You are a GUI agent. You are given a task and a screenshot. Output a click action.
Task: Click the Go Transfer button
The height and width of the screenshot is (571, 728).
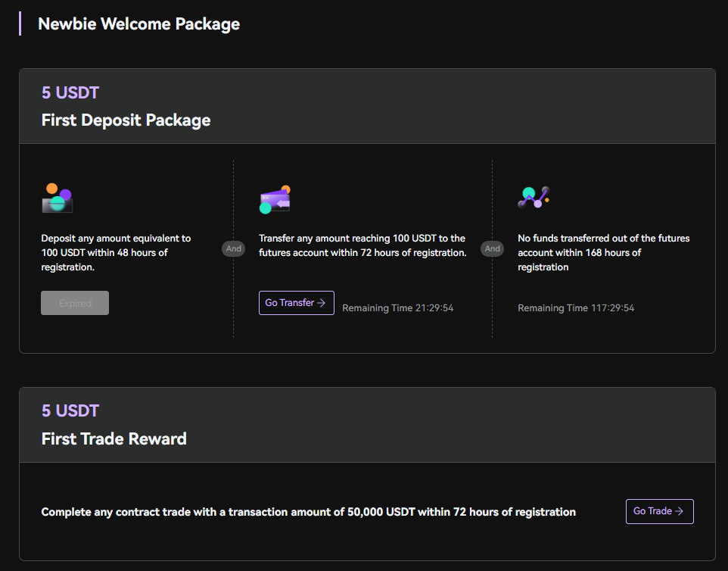coord(296,303)
